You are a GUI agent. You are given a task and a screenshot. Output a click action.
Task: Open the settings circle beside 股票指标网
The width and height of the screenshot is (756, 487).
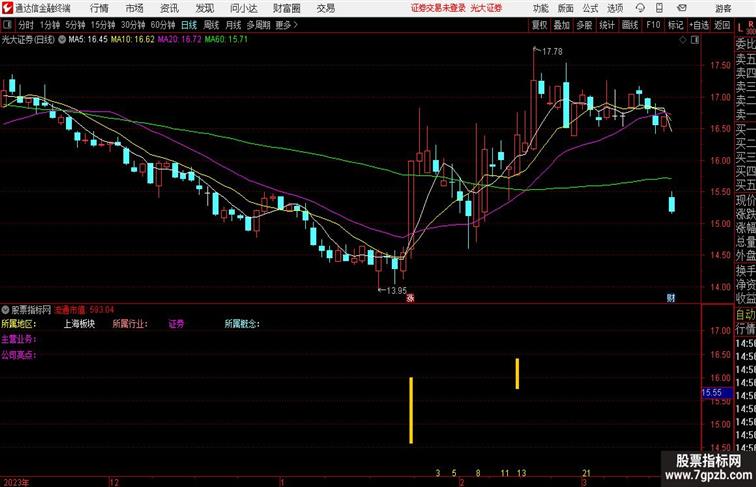5,310
